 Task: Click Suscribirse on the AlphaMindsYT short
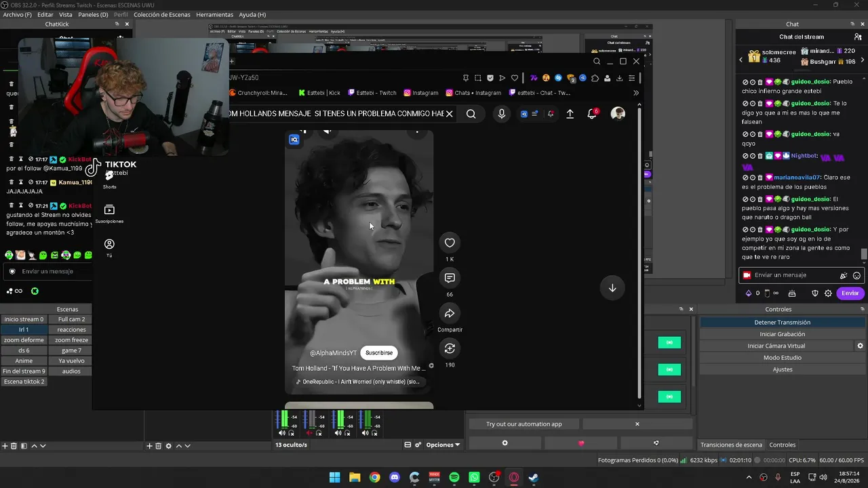coord(379,353)
